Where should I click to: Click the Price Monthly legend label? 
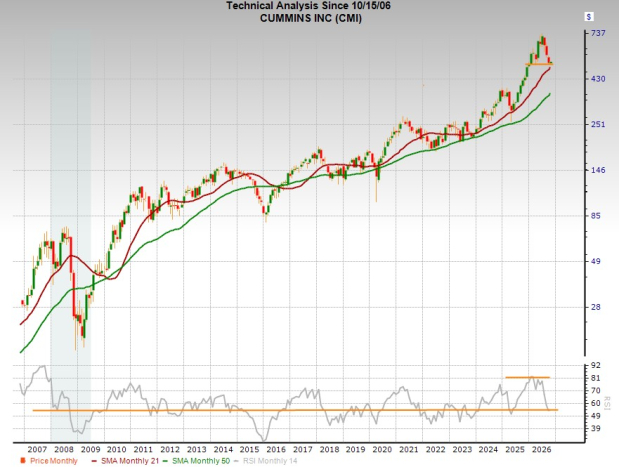[54, 461]
